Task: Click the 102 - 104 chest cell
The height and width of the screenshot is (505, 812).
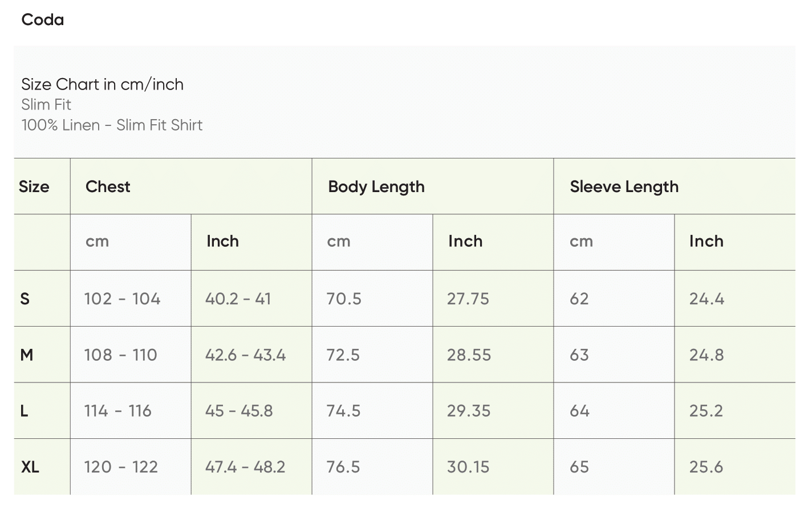Action: (122, 299)
